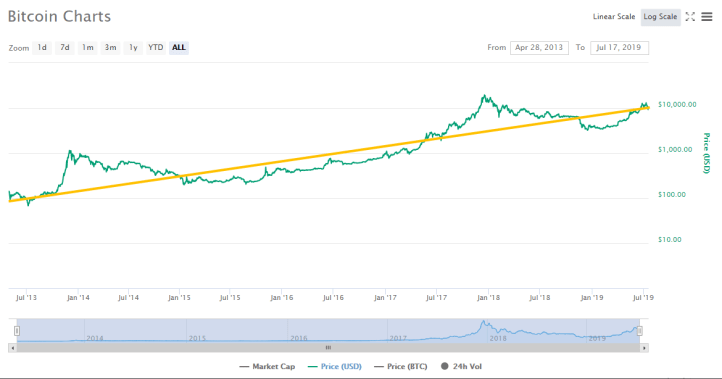Click the left scrollbar arrow
The height and width of the screenshot is (379, 722).
12,348
